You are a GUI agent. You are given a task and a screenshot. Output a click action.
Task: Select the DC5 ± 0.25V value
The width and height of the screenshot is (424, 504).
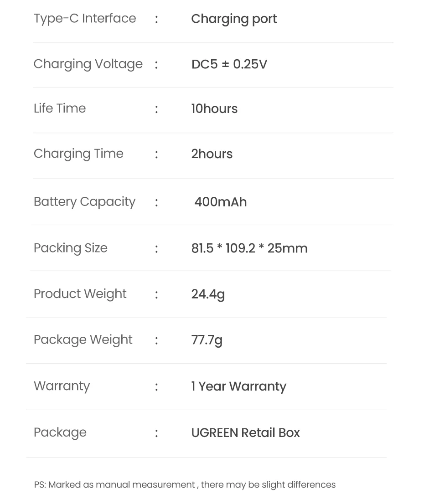pos(229,64)
